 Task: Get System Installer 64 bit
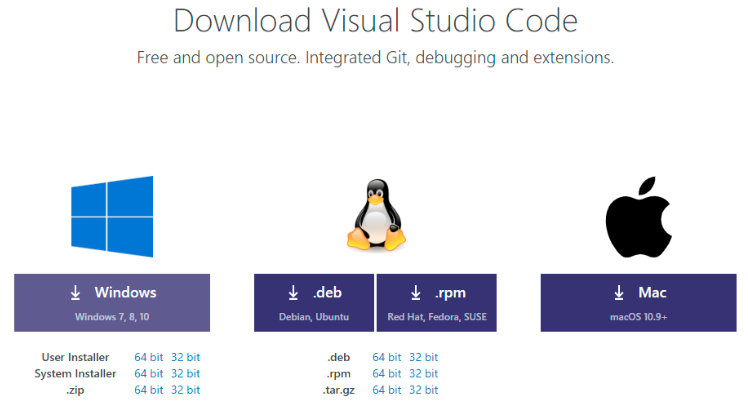click(x=149, y=373)
